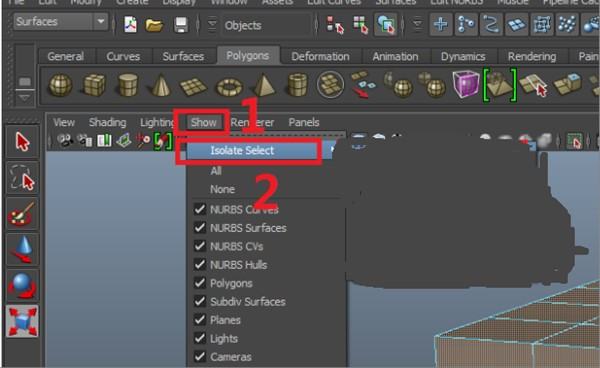Create a polygon sphere from the shelf

pos(60,85)
